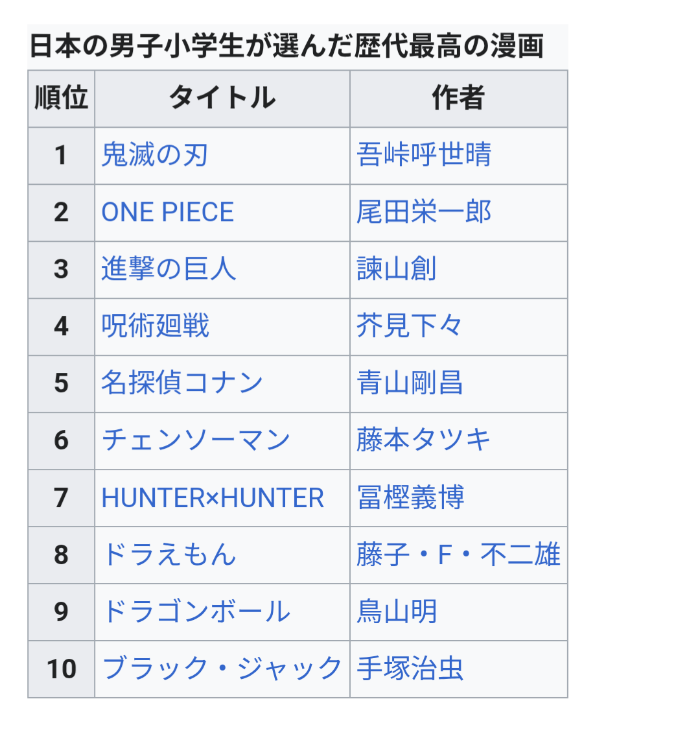This screenshot has width=700, height=736.
Task: Open author 吾峠呼世晴's page link
Action: click(424, 156)
